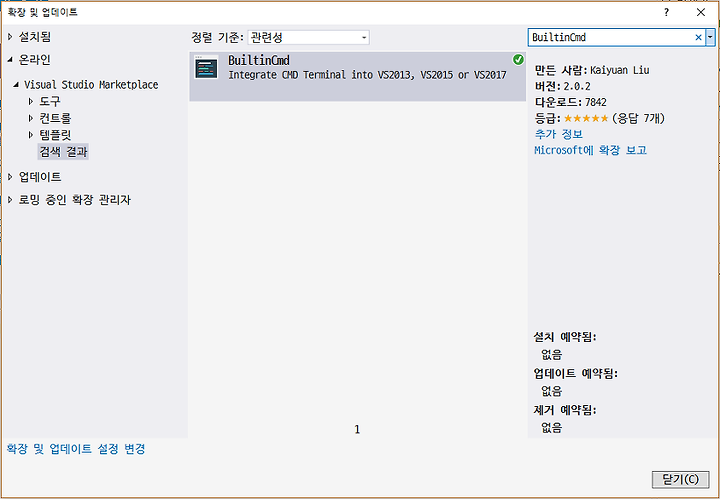Click the 업데이트 예약됨 label
720x499 pixels.
[576, 373]
